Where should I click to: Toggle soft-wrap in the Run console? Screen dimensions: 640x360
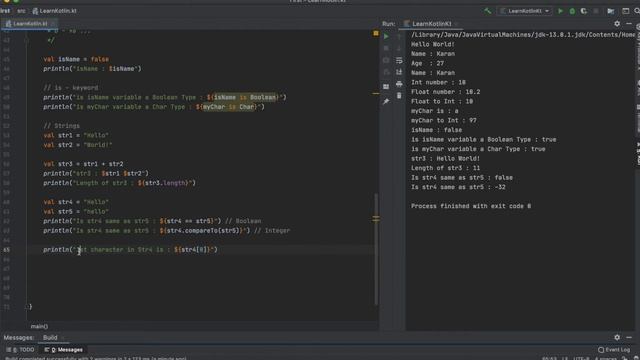[x=399, y=60]
